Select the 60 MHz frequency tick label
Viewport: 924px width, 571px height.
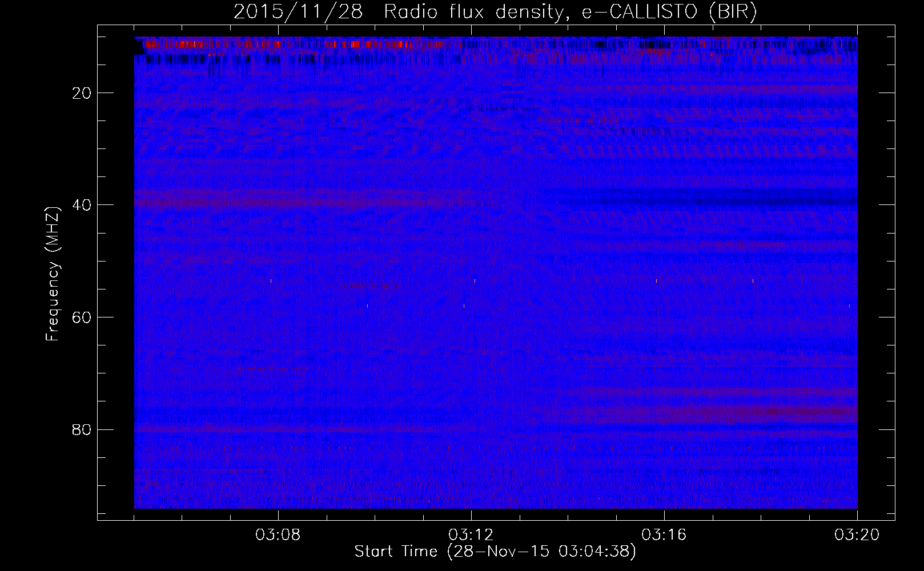click(x=82, y=317)
